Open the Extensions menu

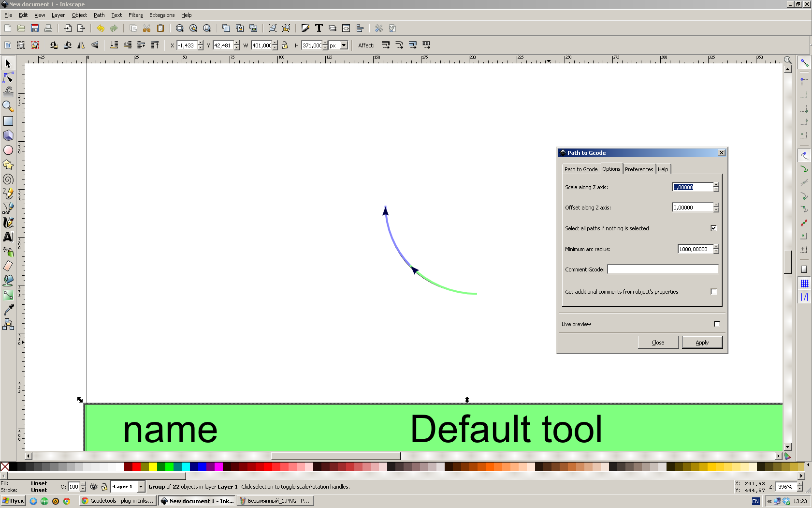pyautogui.click(x=162, y=15)
